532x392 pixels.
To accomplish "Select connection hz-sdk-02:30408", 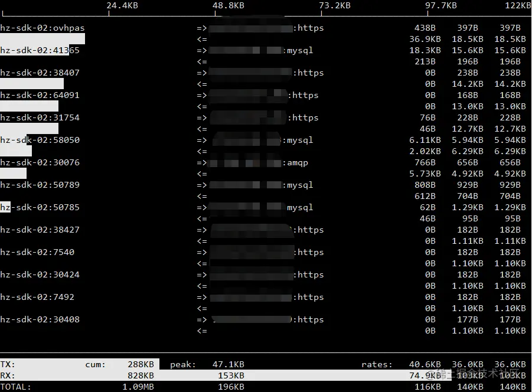I will click(x=40, y=319).
